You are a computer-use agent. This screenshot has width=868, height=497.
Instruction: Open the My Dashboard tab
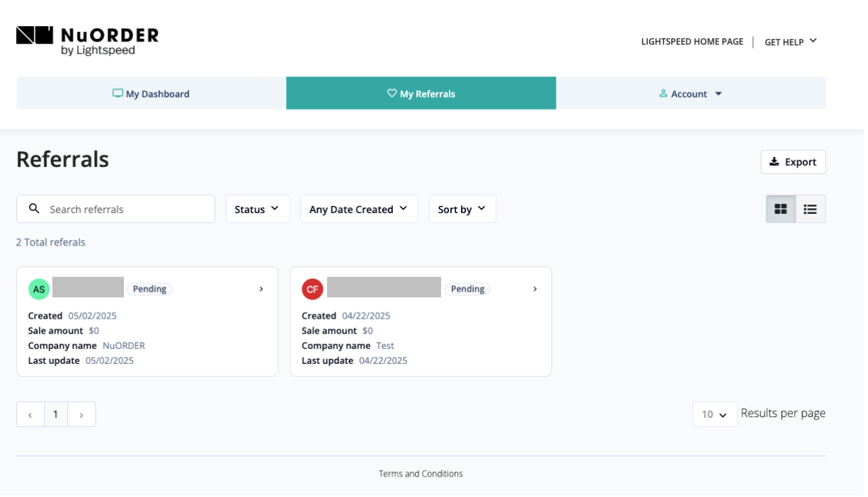(x=151, y=93)
